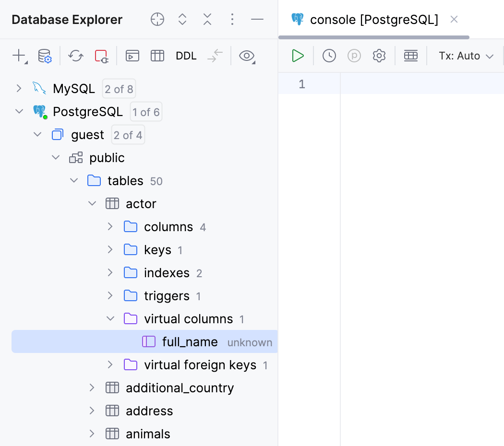Click the Select Opened File target icon
The image size is (504, 446).
coord(157,19)
